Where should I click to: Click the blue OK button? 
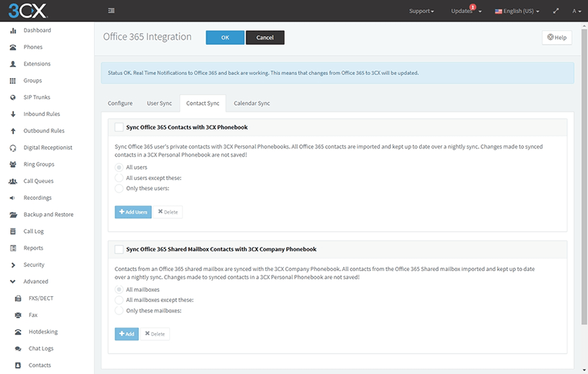tap(225, 37)
